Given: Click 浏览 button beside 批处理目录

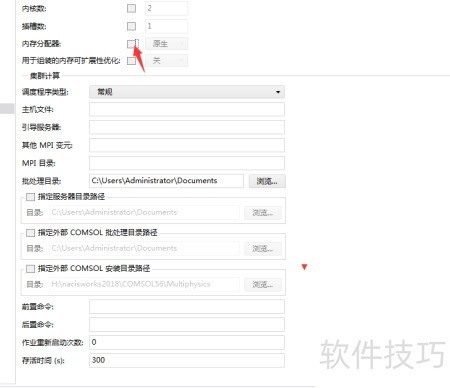Looking at the screenshot, I should 267,181.
